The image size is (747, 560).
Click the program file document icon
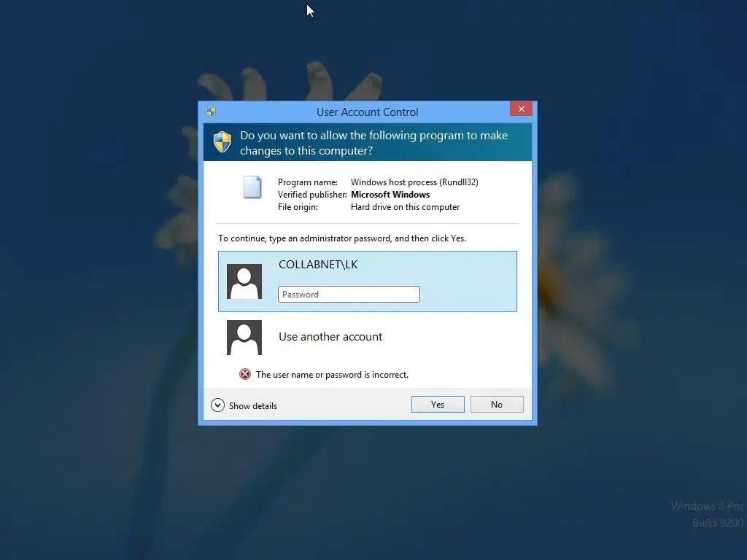252,187
